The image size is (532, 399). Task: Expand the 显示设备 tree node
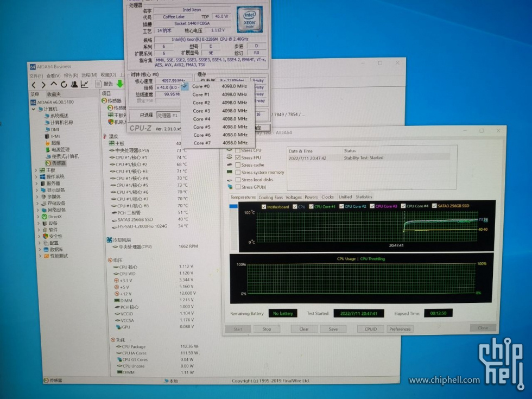click(37, 190)
